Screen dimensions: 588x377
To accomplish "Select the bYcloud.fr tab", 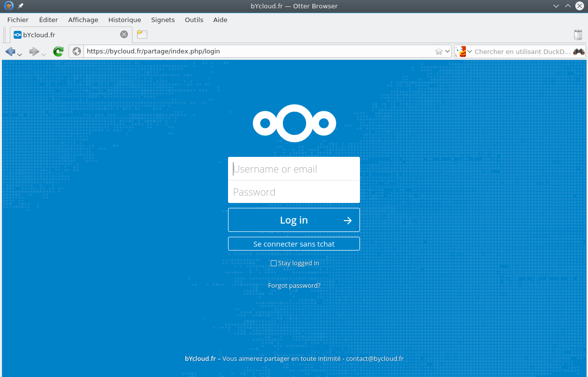I will [71, 35].
